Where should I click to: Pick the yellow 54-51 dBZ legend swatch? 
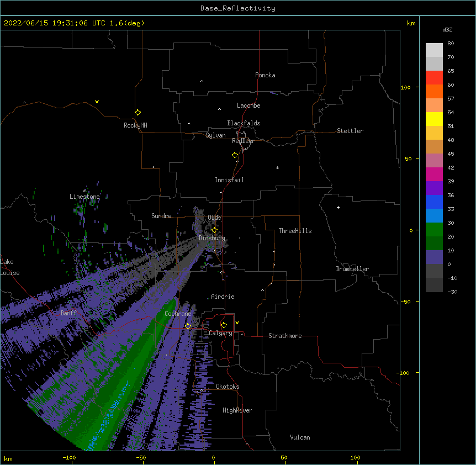click(x=434, y=119)
